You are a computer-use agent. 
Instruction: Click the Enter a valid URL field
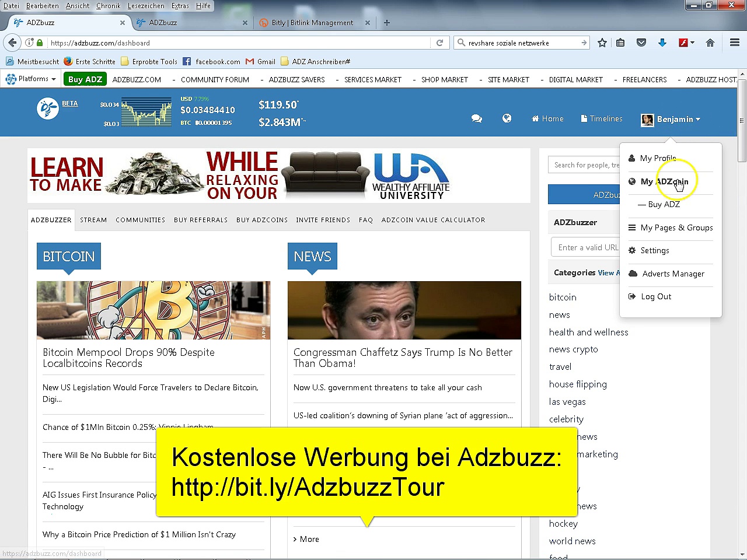(x=585, y=247)
